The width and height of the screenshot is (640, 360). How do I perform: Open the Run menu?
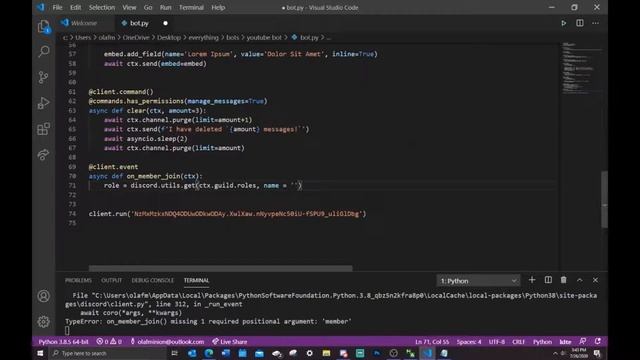point(165,7)
